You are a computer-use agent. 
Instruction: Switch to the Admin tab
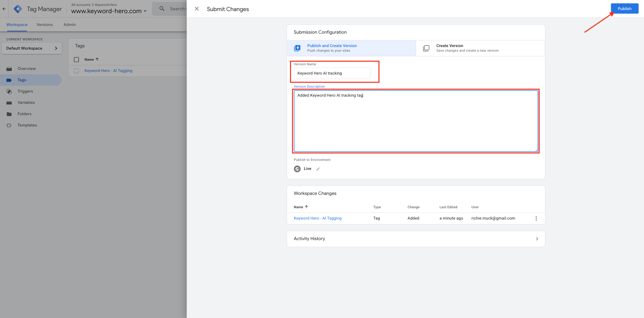tap(70, 25)
